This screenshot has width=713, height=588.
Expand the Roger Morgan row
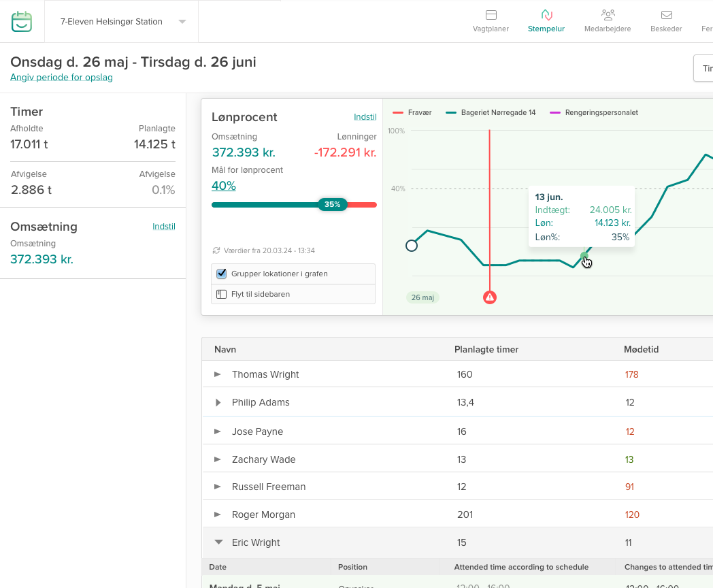point(218,514)
